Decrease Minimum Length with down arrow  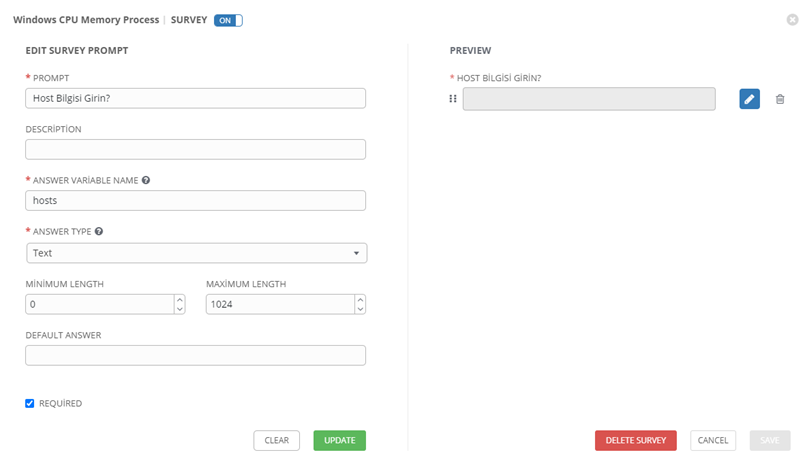point(180,309)
